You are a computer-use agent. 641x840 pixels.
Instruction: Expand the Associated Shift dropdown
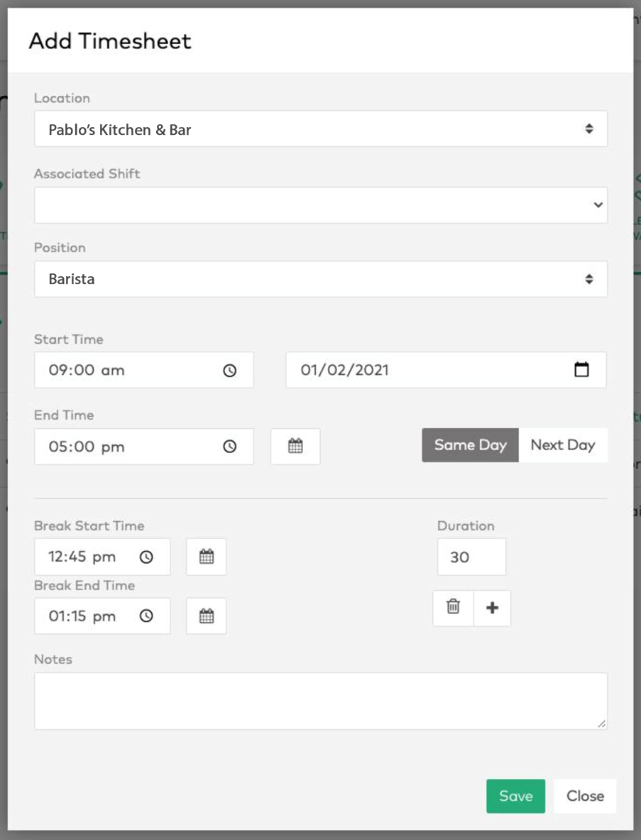[x=321, y=204]
